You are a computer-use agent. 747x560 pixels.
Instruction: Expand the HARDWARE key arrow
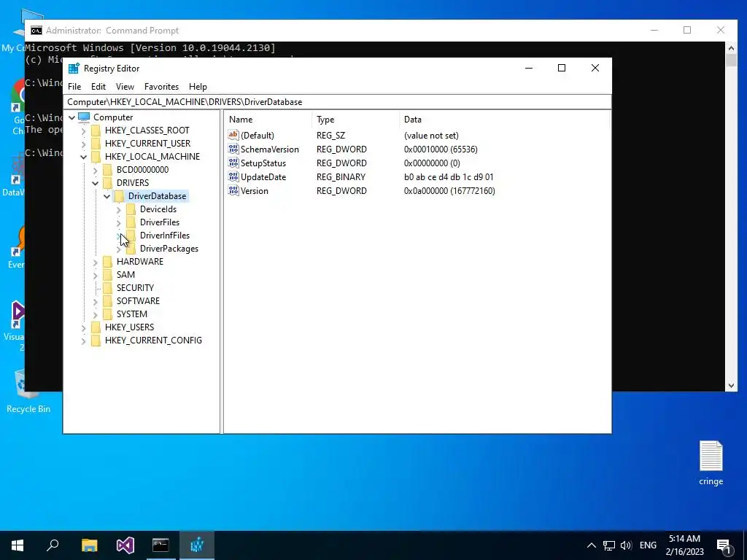[x=96, y=262]
